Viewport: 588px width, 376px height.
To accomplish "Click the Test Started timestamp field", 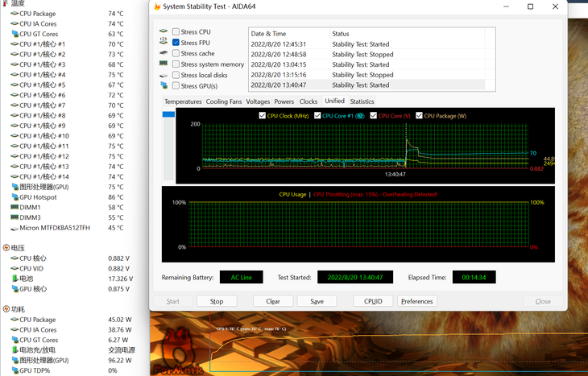I will [355, 278].
